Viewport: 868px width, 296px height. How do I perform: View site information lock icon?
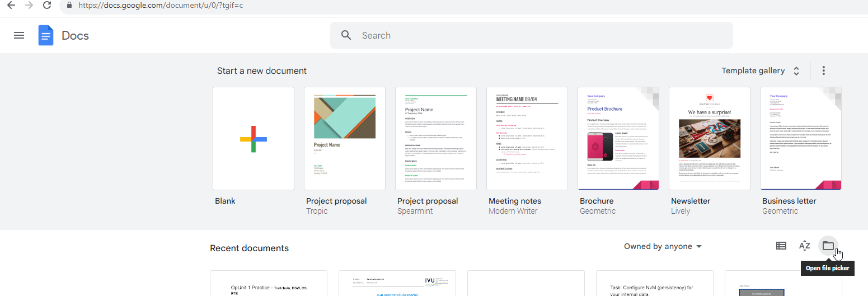pyautogui.click(x=69, y=5)
